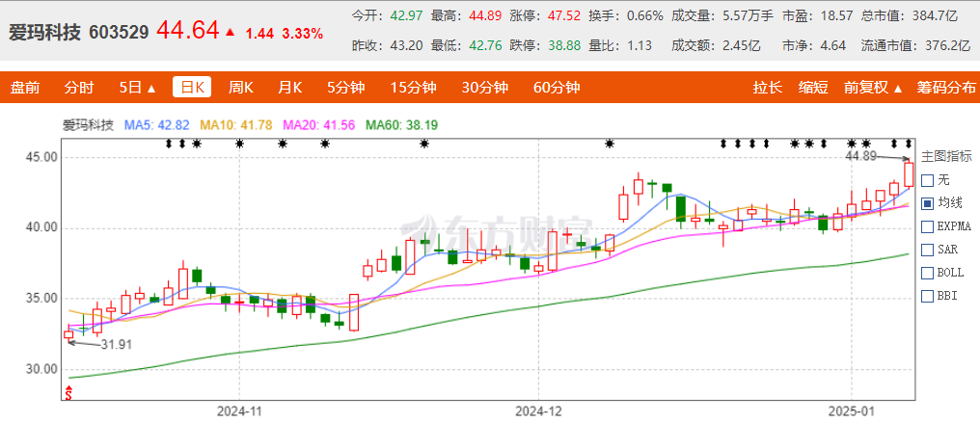Click the 跌停 38.88 value
This screenshot has width=980, height=423.
click(563, 45)
